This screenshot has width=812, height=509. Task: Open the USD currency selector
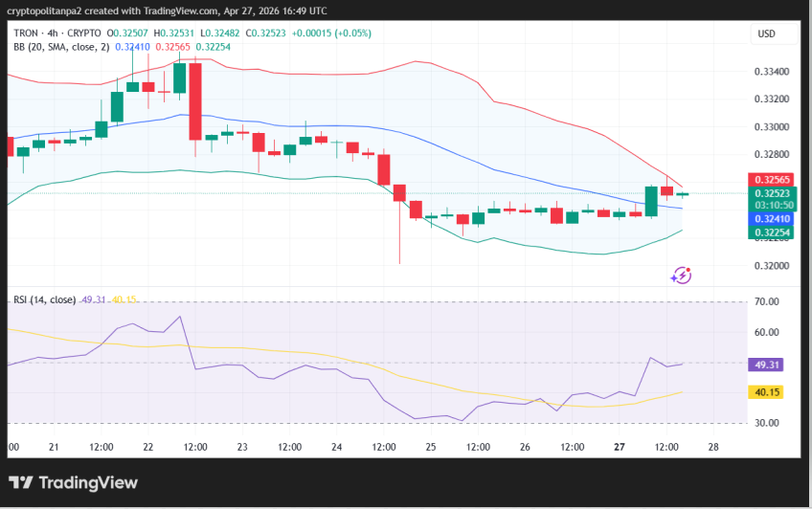(766, 33)
